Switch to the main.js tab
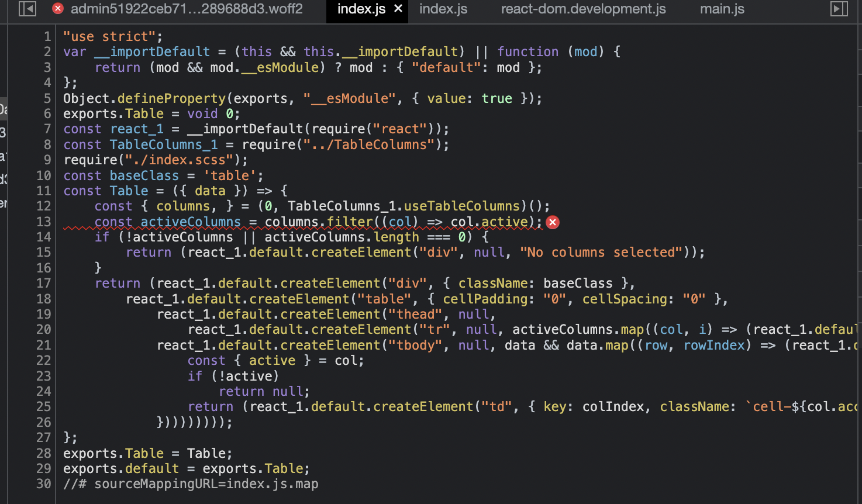 pyautogui.click(x=722, y=9)
